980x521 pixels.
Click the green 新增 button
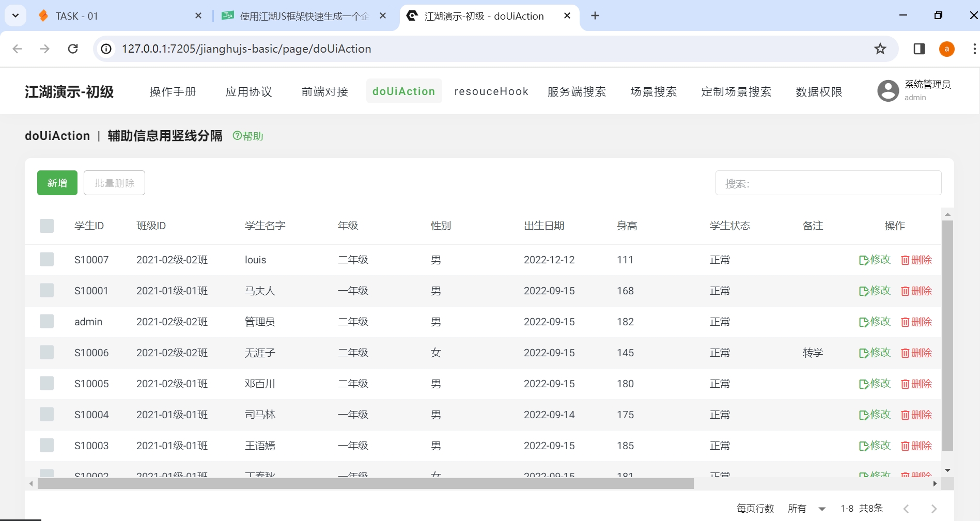point(57,183)
